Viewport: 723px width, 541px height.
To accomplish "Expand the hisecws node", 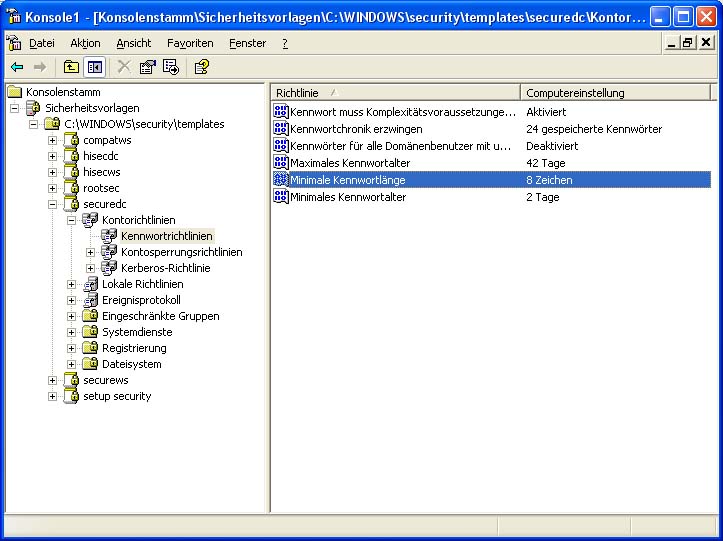I will tap(52, 172).
